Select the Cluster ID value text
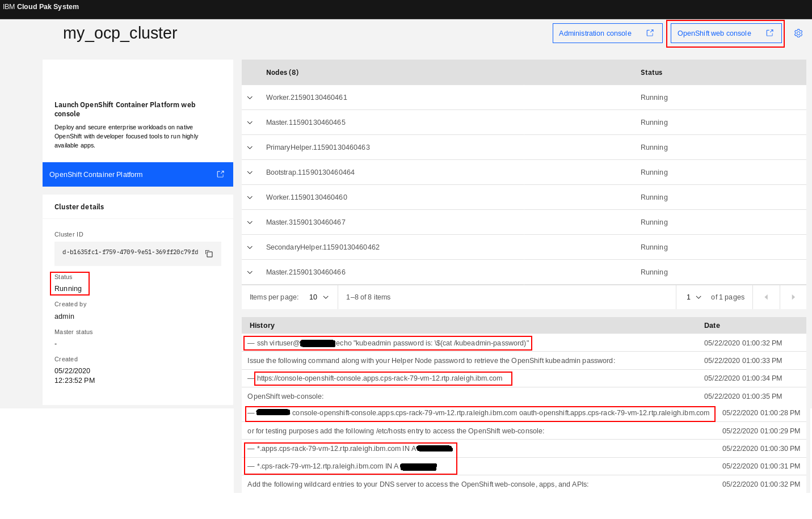812x519 pixels. (131, 252)
